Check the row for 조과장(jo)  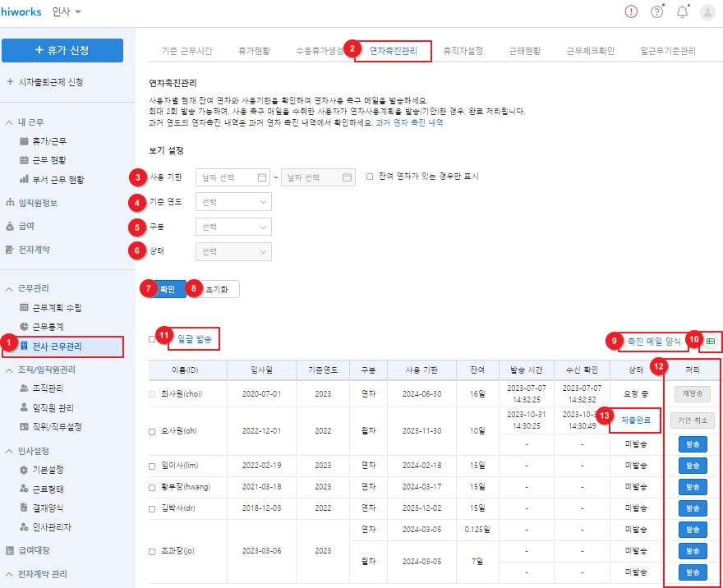pos(152,552)
